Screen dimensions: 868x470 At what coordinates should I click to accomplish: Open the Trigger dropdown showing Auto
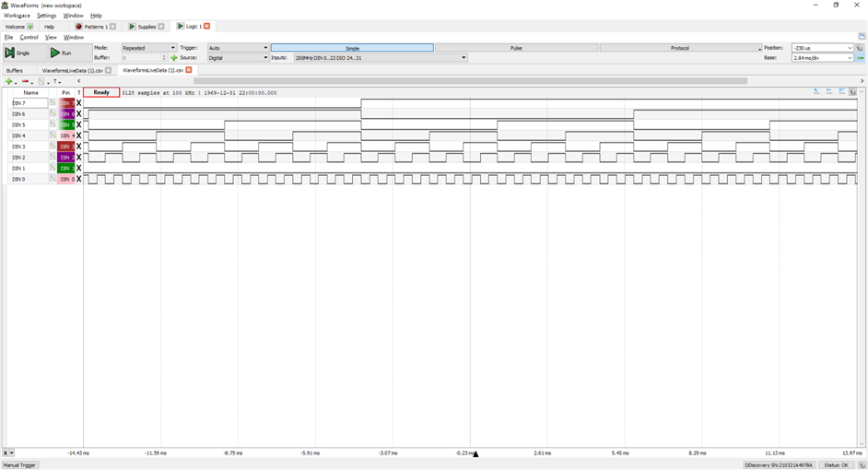[238, 48]
